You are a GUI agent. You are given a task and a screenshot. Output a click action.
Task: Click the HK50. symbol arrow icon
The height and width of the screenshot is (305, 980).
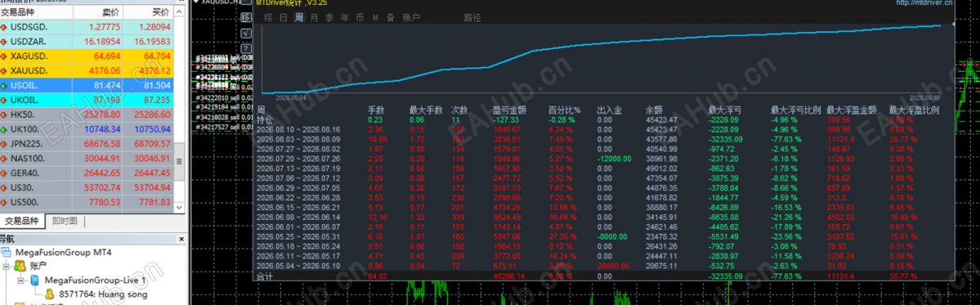pyautogui.click(x=4, y=115)
